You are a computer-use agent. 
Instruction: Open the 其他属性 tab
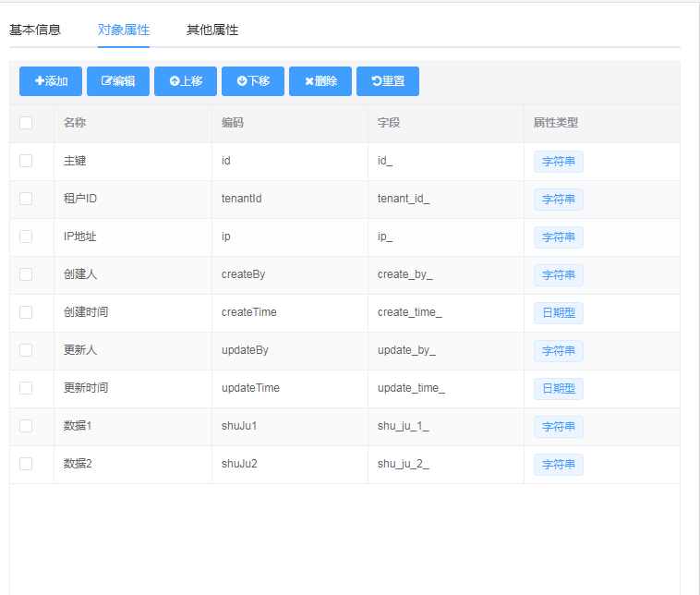[212, 30]
